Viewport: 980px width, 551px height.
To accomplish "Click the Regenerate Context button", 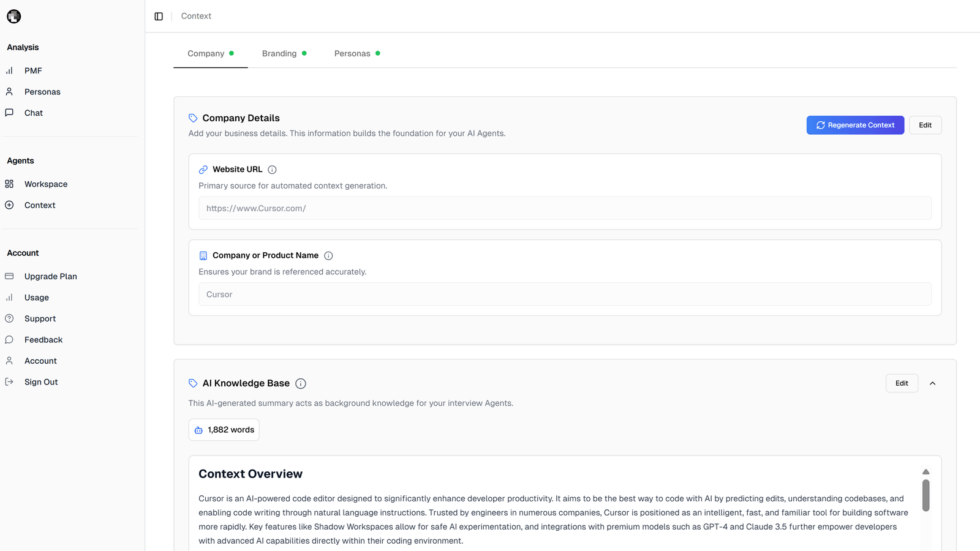I will point(855,125).
